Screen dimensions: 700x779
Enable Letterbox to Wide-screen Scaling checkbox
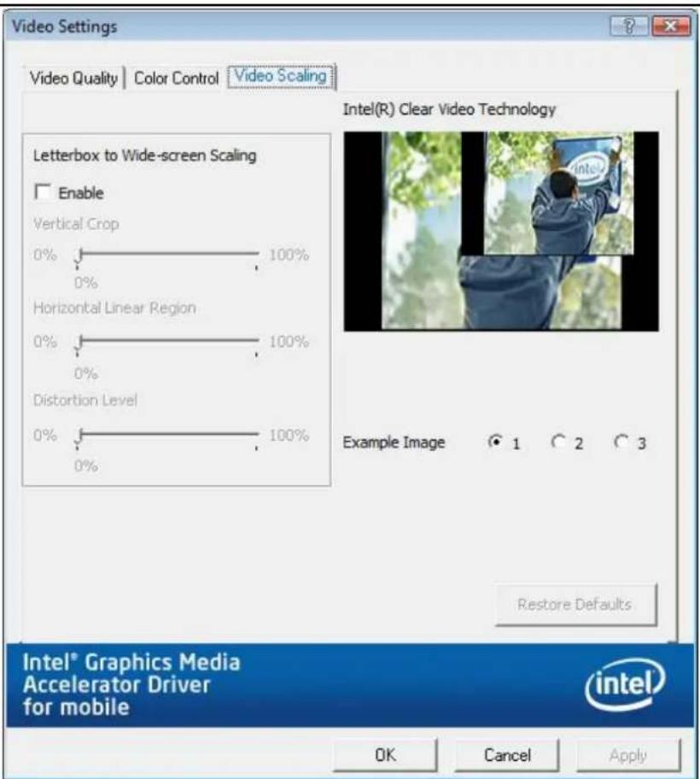click(43, 192)
